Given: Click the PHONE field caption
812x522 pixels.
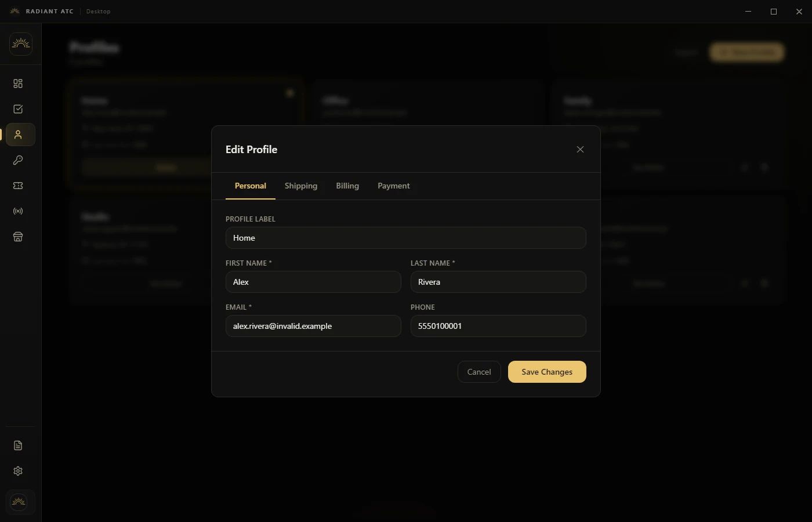Looking at the screenshot, I should click(x=423, y=307).
